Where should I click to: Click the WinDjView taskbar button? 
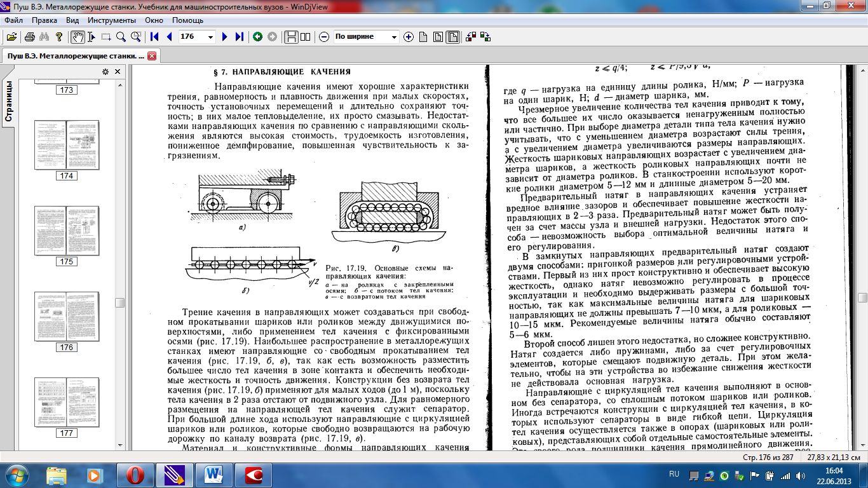click(x=173, y=475)
